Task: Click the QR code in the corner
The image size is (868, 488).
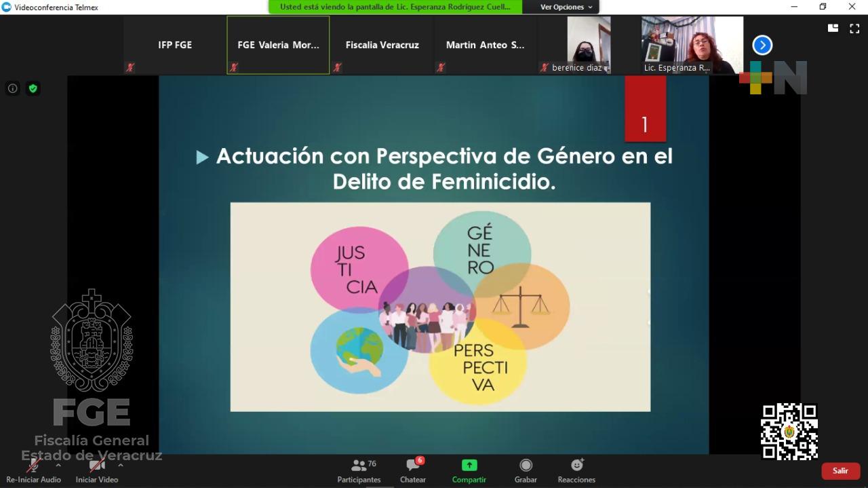Action: pos(789,430)
